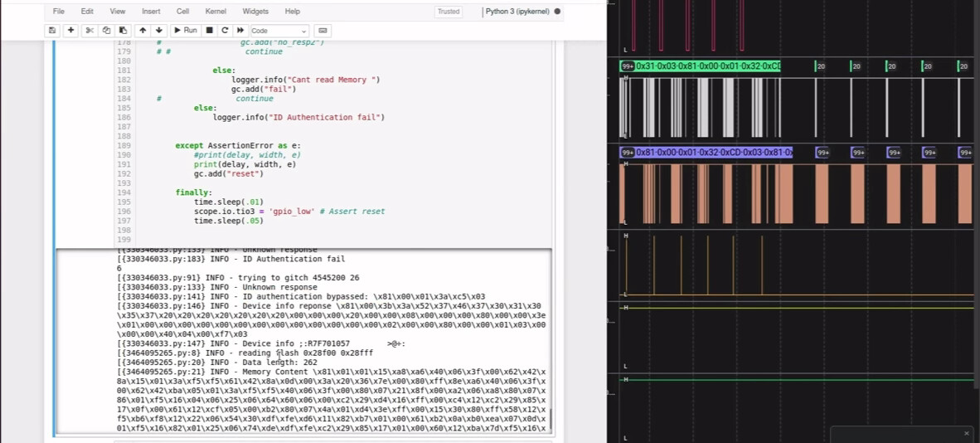Paste cells below using the paste icon
Viewport: 980px width, 443px height.
point(123,31)
